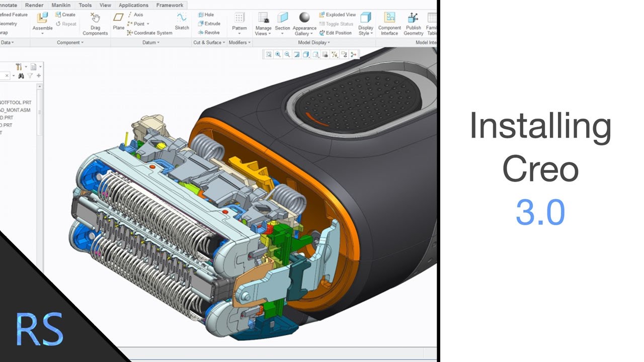
Task: Open the View tab
Action: click(x=105, y=5)
